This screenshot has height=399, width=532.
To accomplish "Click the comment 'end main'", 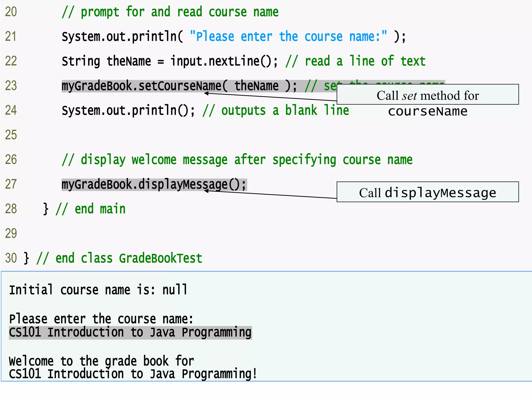I will point(91,209).
